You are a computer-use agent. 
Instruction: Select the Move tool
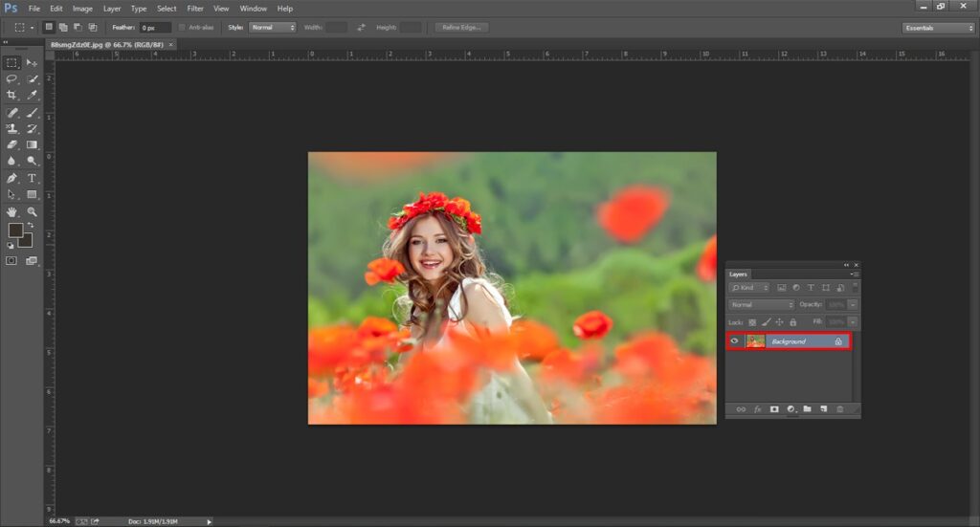coord(32,63)
